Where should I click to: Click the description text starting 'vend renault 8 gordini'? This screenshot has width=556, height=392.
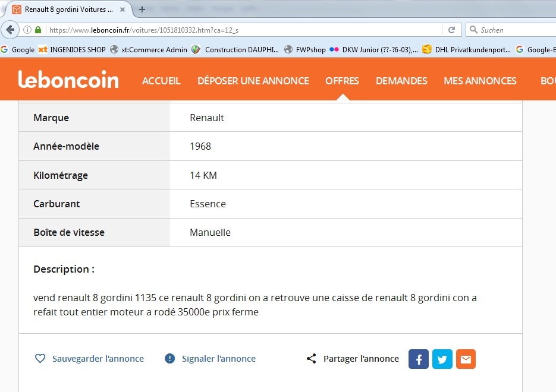pyautogui.click(x=255, y=305)
